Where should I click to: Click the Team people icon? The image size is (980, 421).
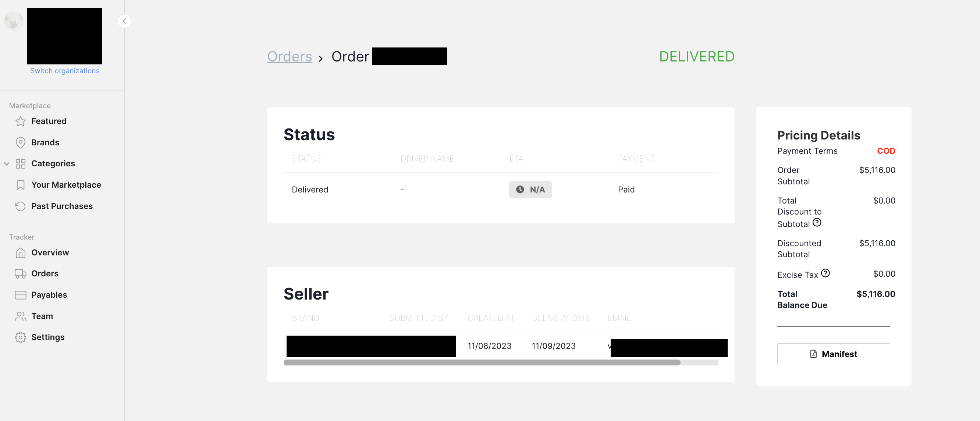point(20,316)
